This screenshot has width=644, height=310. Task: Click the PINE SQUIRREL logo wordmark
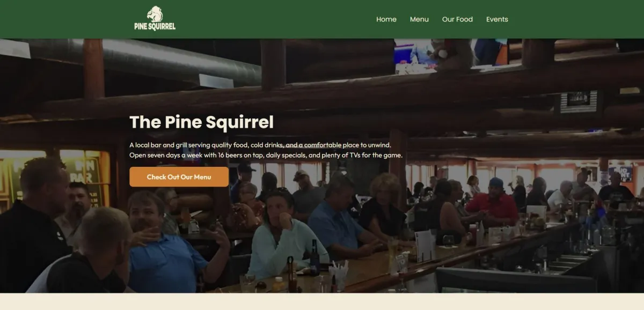(155, 26)
